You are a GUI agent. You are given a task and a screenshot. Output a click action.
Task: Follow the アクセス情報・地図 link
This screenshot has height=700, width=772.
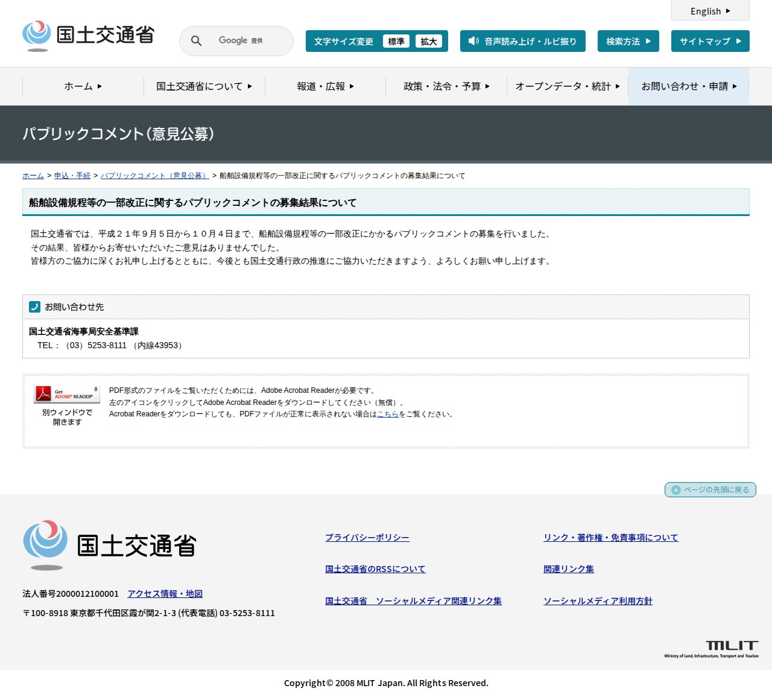165,594
